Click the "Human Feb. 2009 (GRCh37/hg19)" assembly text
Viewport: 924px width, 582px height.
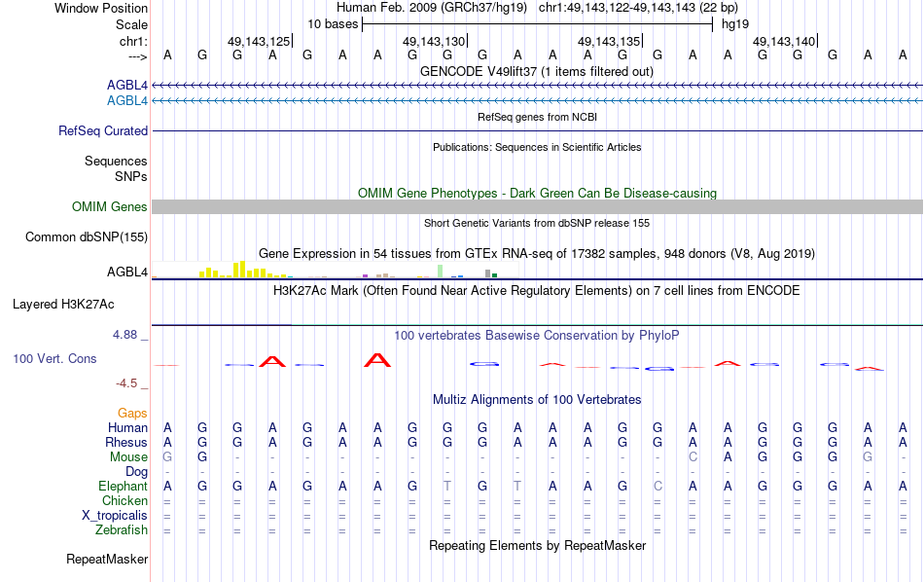[431, 8]
